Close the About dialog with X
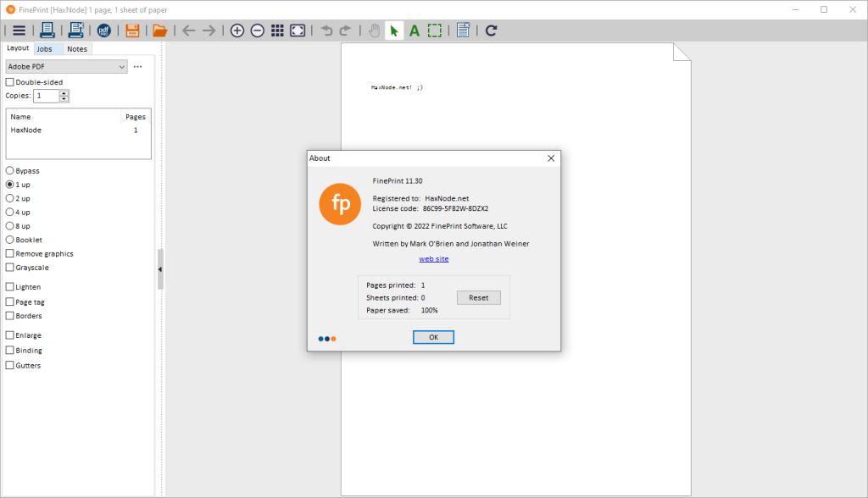868x498 pixels. [551, 158]
